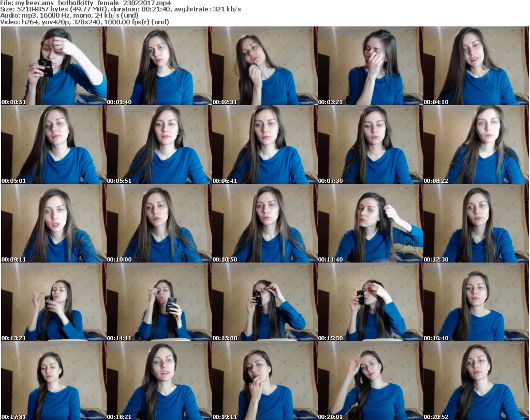Open the 00:15:50 frame
The height and width of the screenshot is (420, 530).
(370, 302)
